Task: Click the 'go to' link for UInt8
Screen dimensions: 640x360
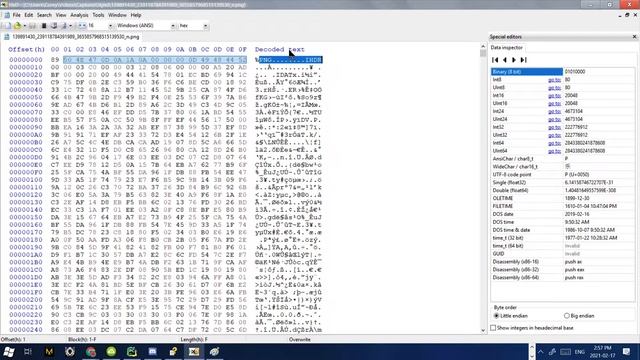Action: [x=554, y=87]
